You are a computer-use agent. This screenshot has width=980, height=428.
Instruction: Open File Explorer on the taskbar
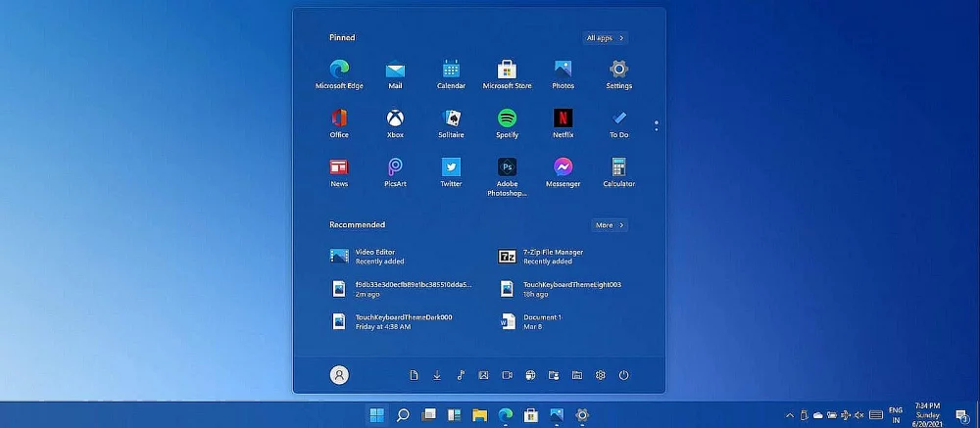point(479,415)
